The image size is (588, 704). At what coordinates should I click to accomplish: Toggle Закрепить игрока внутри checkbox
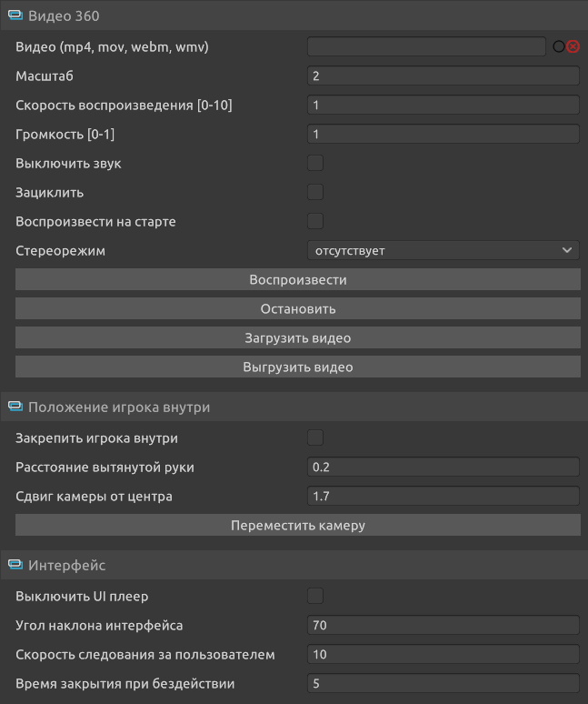tap(315, 438)
